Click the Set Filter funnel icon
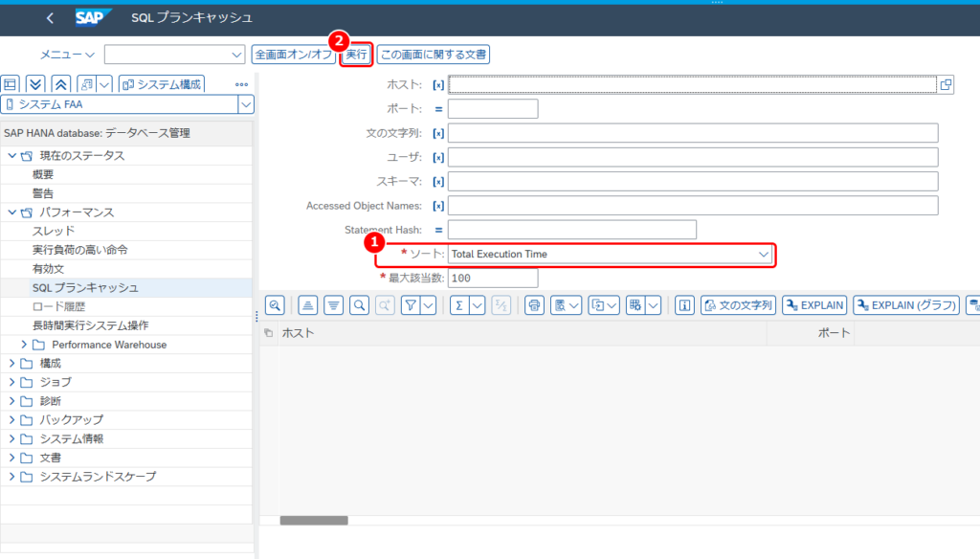 411,305
